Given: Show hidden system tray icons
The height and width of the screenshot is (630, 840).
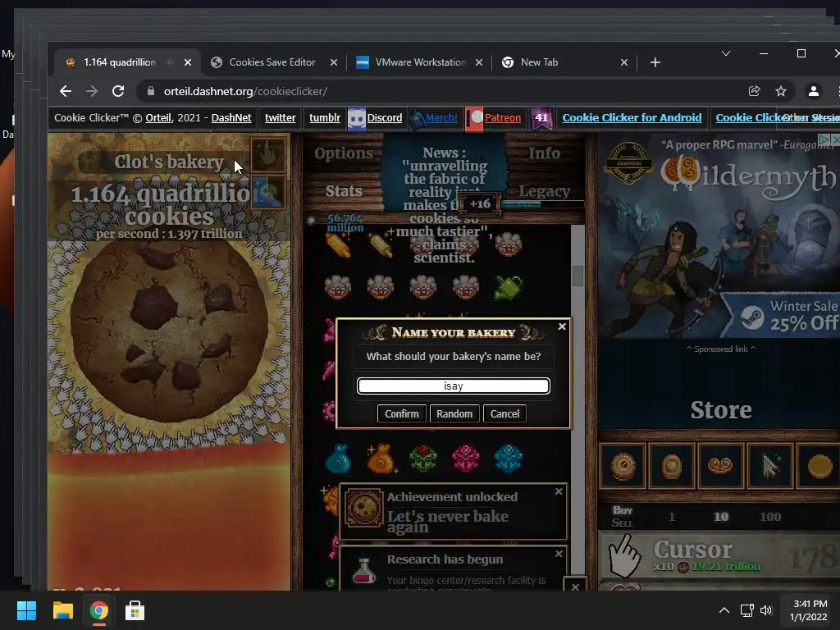Looking at the screenshot, I should [x=724, y=610].
